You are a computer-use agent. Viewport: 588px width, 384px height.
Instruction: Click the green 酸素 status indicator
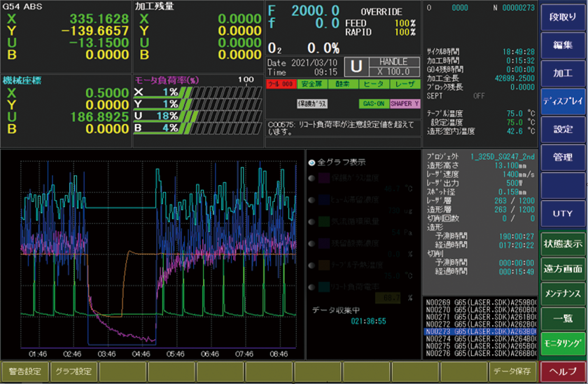click(342, 83)
